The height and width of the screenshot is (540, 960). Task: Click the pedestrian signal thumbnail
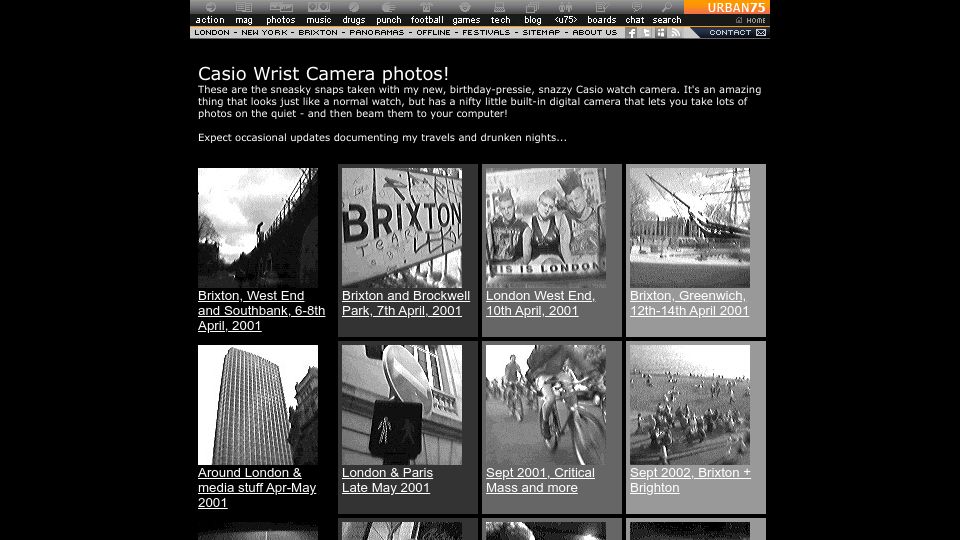(x=402, y=405)
